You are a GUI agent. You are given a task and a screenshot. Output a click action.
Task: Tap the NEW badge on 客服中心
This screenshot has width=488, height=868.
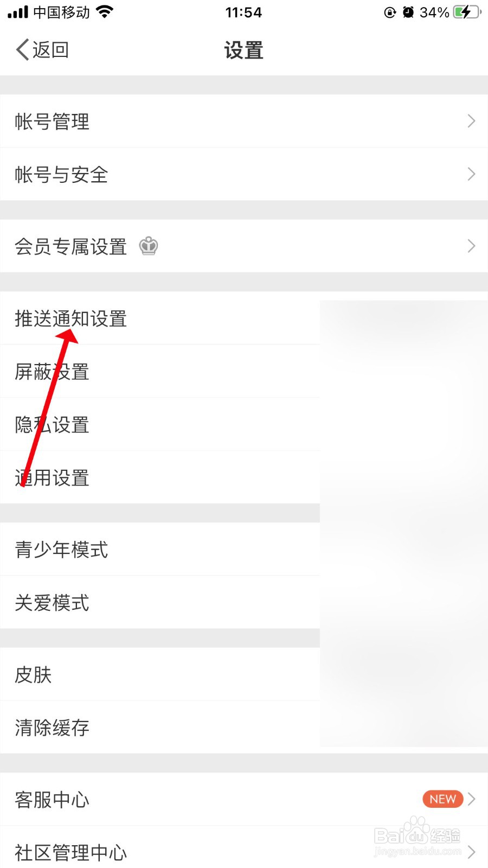point(442,799)
